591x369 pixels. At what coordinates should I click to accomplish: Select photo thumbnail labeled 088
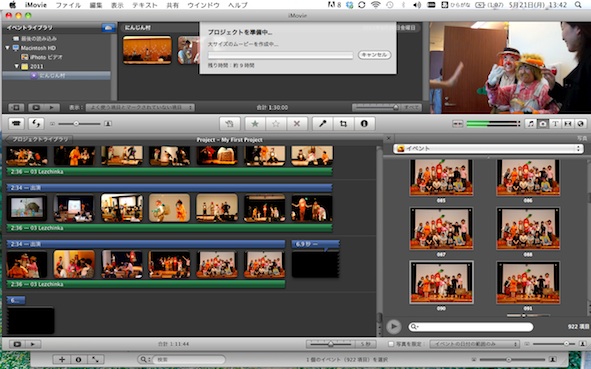(x=528, y=228)
